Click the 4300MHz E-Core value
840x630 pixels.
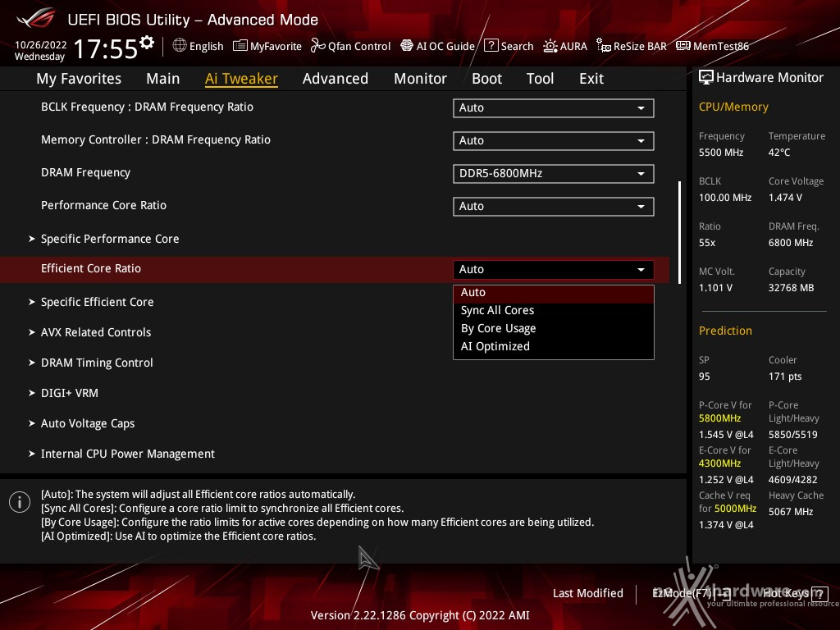(720, 463)
